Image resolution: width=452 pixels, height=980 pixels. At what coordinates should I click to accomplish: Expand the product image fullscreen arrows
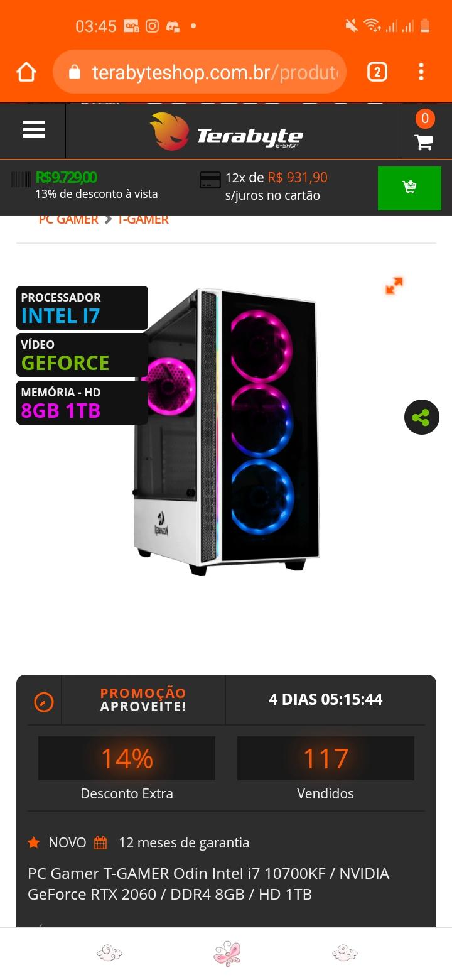[394, 286]
